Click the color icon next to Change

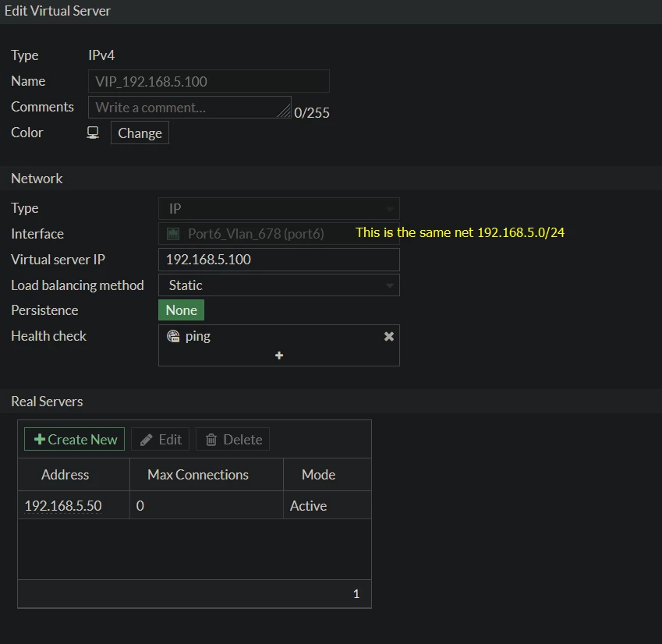pos(93,133)
